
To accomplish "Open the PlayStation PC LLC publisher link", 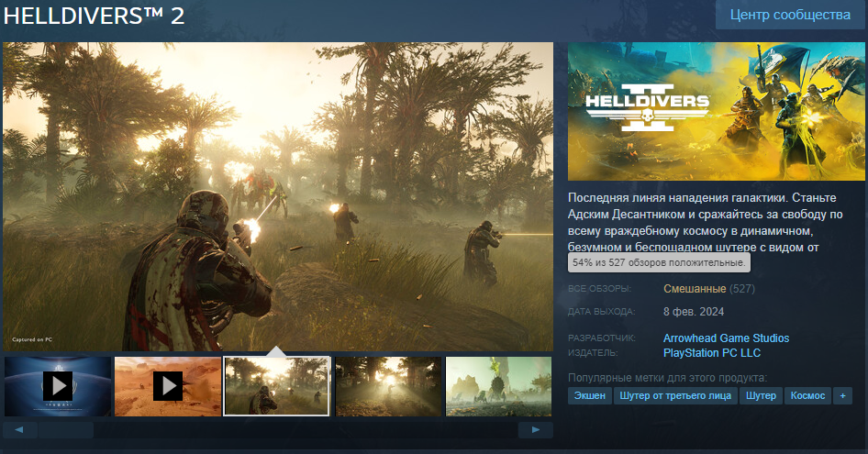I will click(712, 353).
